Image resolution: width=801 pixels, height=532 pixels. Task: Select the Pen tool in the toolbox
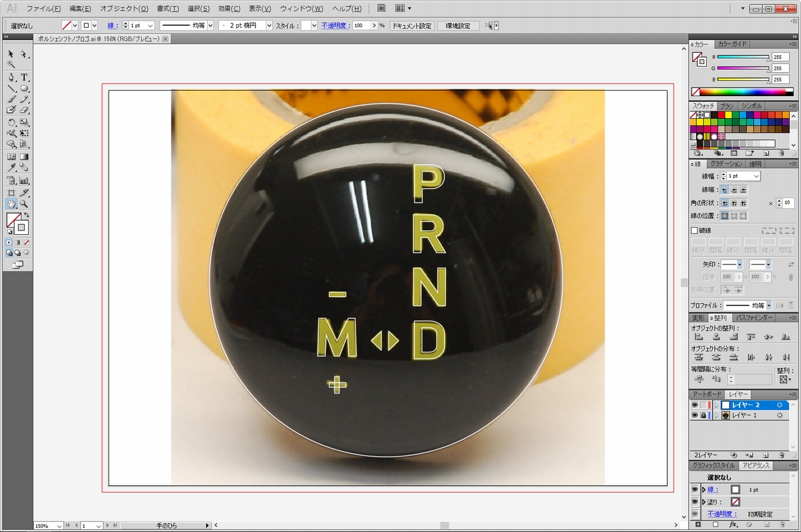tap(11, 77)
